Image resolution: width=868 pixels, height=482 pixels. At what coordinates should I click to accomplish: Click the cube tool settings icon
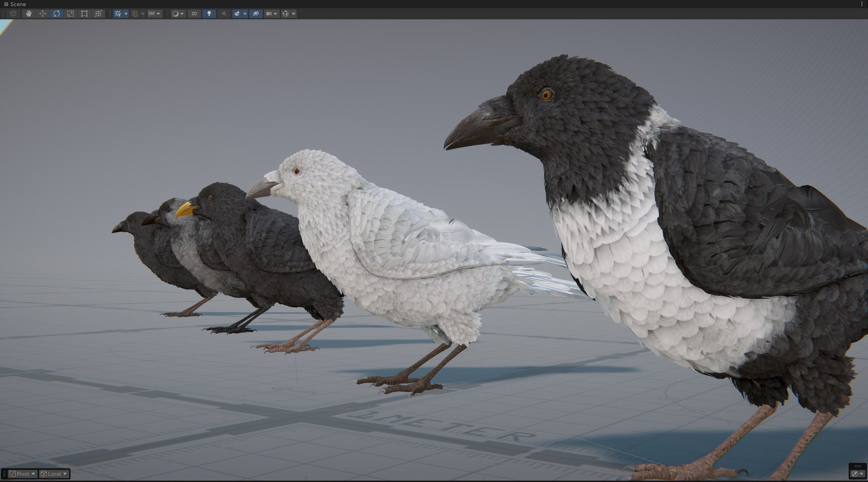13,14
